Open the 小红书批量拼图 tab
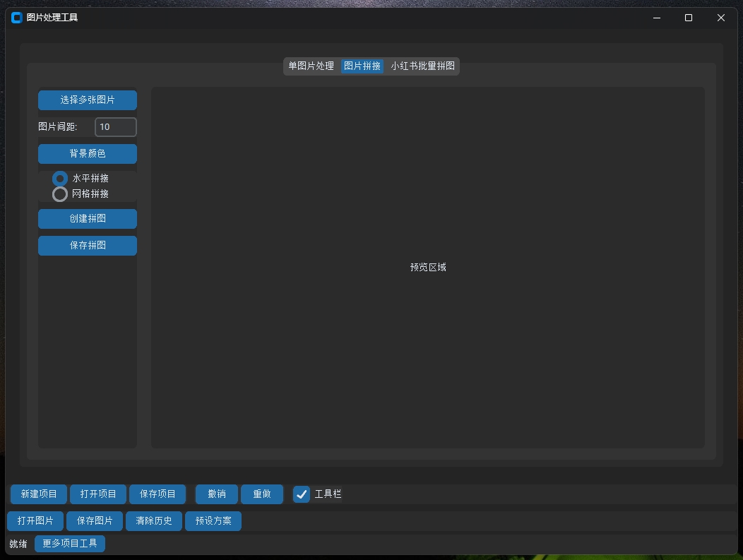The image size is (743, 560). click(x=422, y=66)
